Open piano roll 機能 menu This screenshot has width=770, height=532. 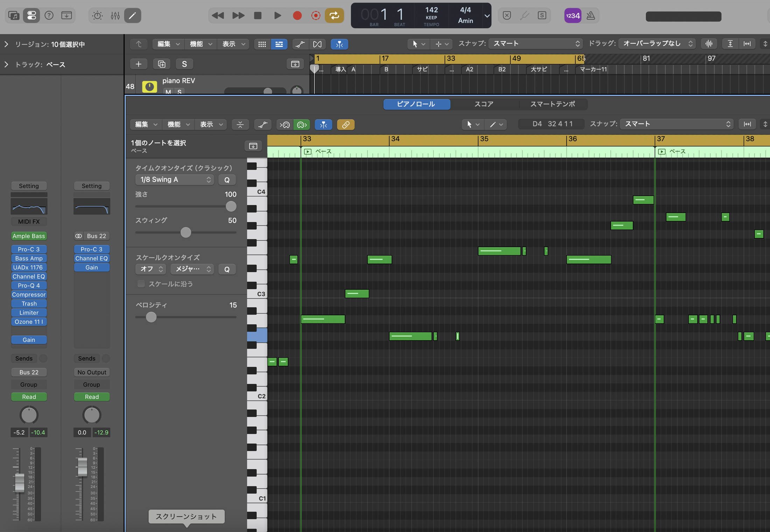tap(178, 125)
